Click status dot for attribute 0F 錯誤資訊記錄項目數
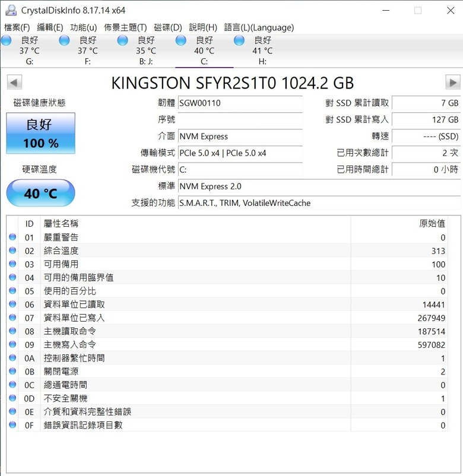The height and width of the screenshot is (476, 463). [12, 424]
